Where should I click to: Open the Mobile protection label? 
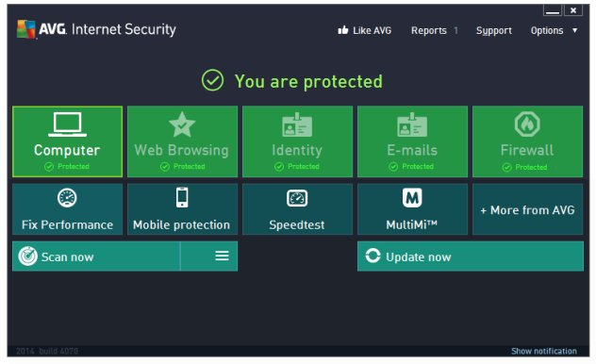(x=182, y=225)
